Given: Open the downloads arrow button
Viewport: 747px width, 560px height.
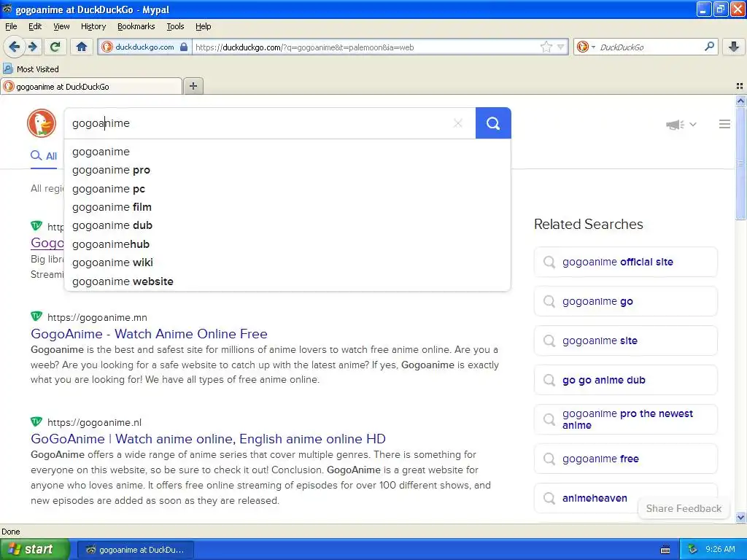Looking at the screenshot, I should (x=734, y=47).
